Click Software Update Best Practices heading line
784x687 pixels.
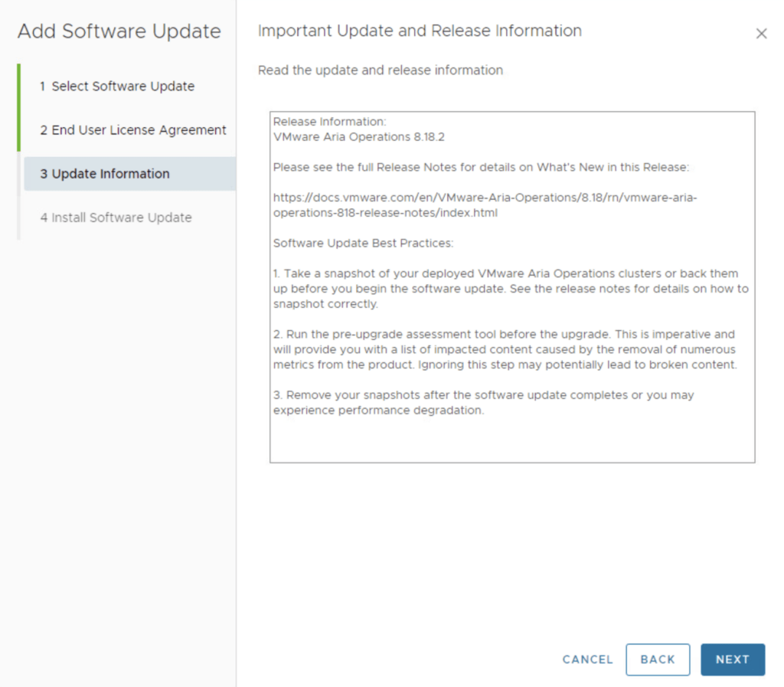click(363, 244)
